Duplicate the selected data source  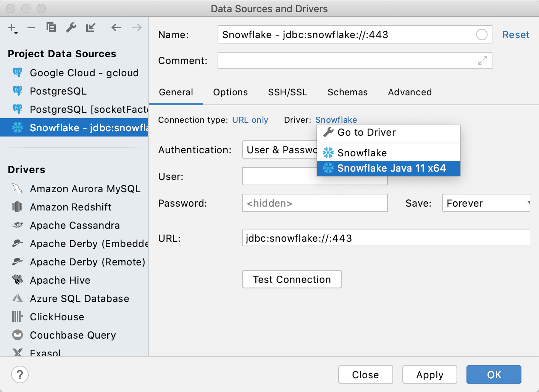pos(51,27)
